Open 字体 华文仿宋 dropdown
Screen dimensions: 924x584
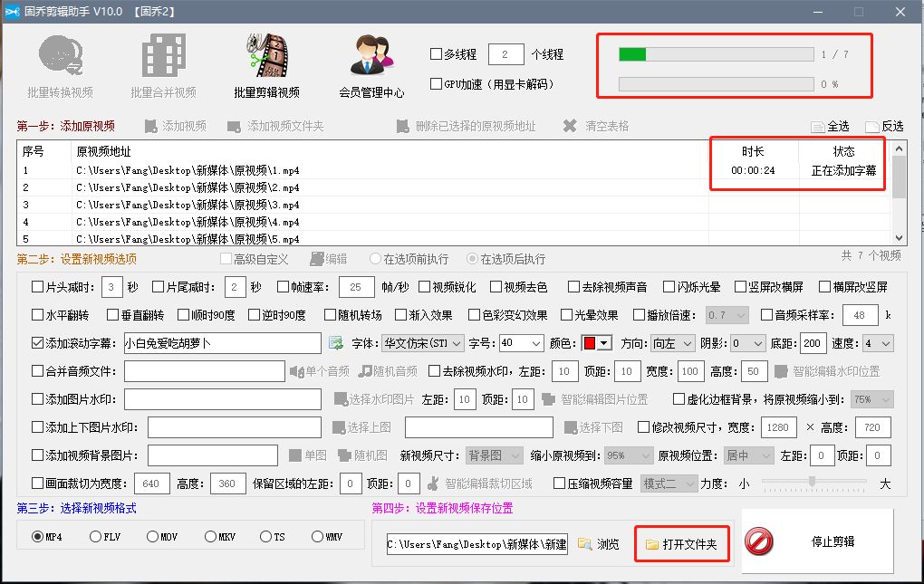click(423, 343)
